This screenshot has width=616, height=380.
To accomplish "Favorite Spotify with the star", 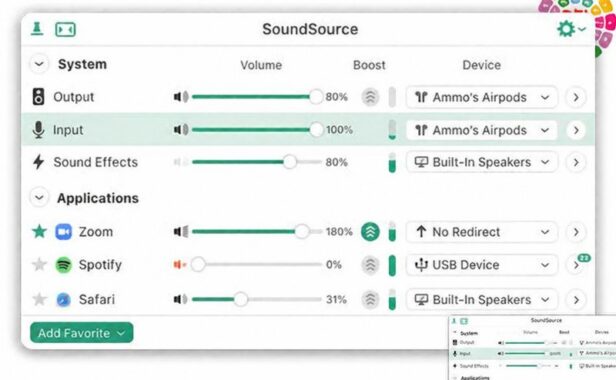I will point(39,264).
